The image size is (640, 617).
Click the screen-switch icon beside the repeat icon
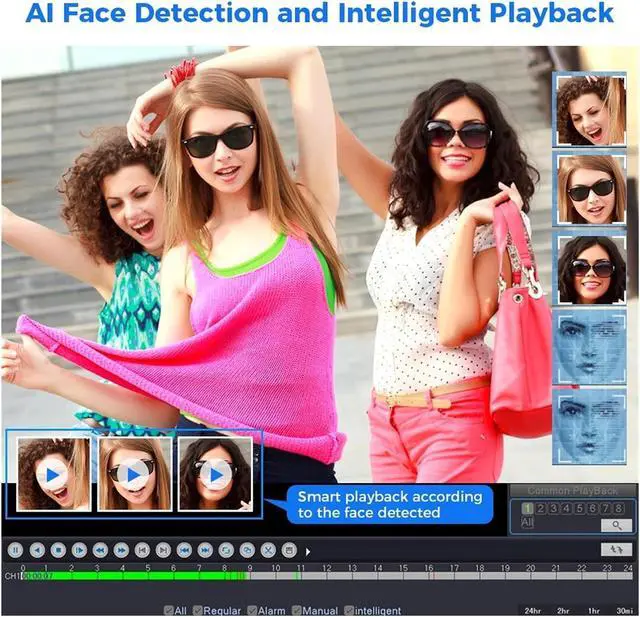click(x=247, y=550)
